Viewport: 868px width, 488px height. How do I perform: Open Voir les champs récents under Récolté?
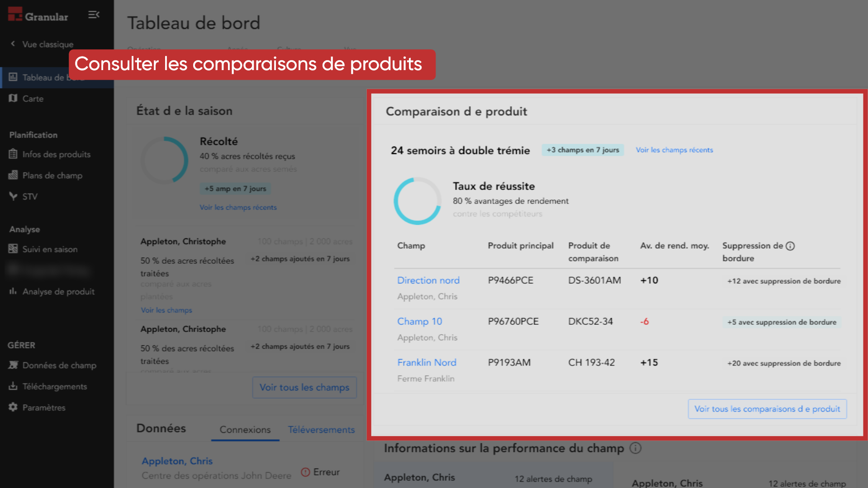click(238, 208)
